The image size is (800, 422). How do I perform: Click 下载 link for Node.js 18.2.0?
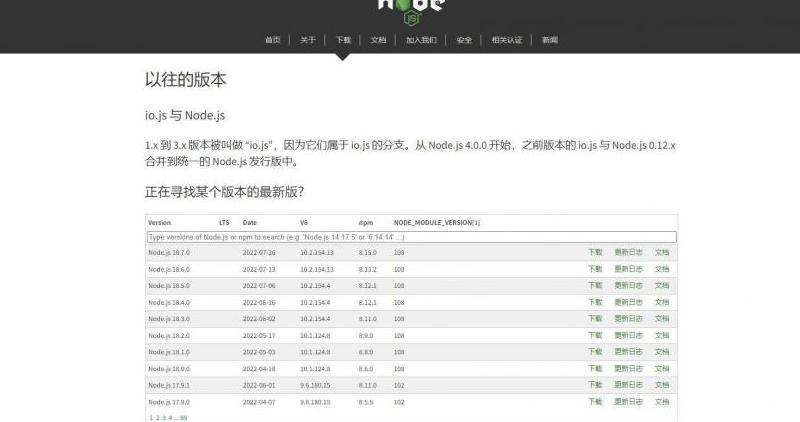click(x=595, y=335)
